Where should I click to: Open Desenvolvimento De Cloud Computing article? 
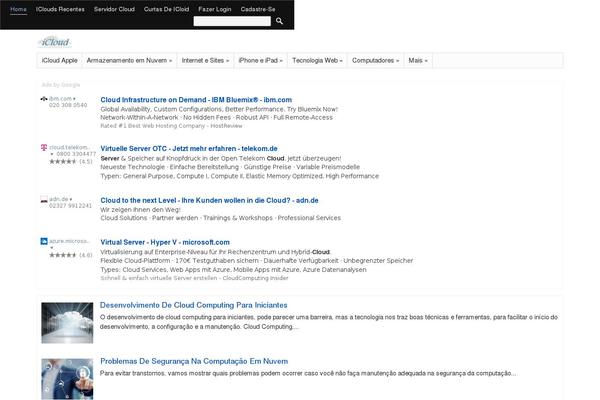[x=194, y=305]
